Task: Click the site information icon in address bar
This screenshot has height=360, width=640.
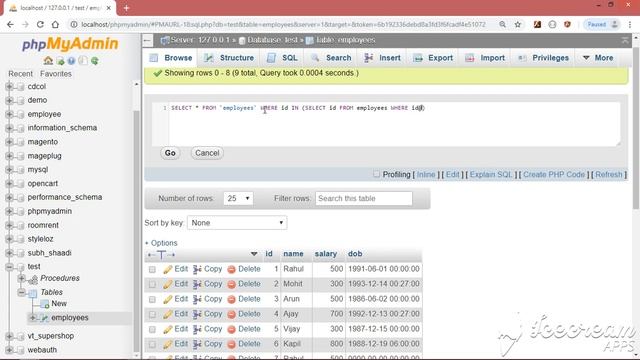Action: tap(74, 24)
